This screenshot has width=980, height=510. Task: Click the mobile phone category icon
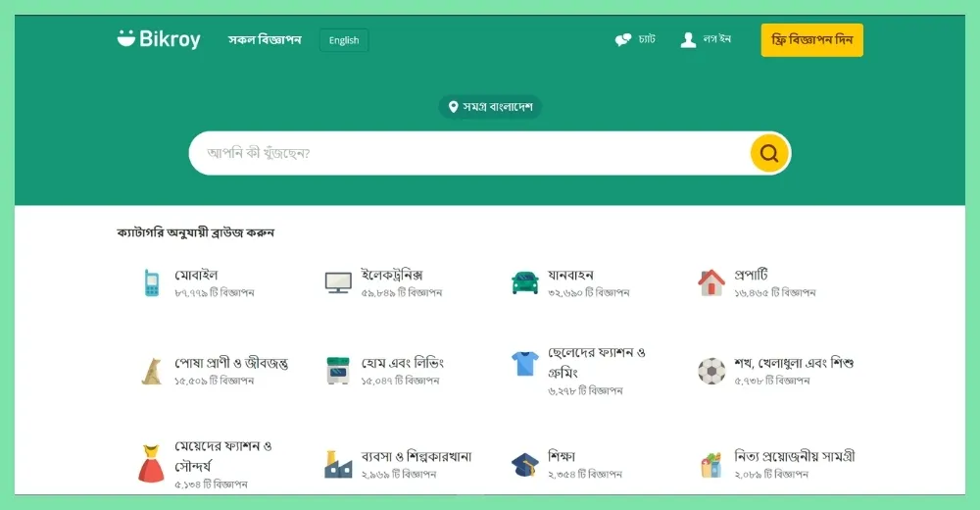coord(151,282)
